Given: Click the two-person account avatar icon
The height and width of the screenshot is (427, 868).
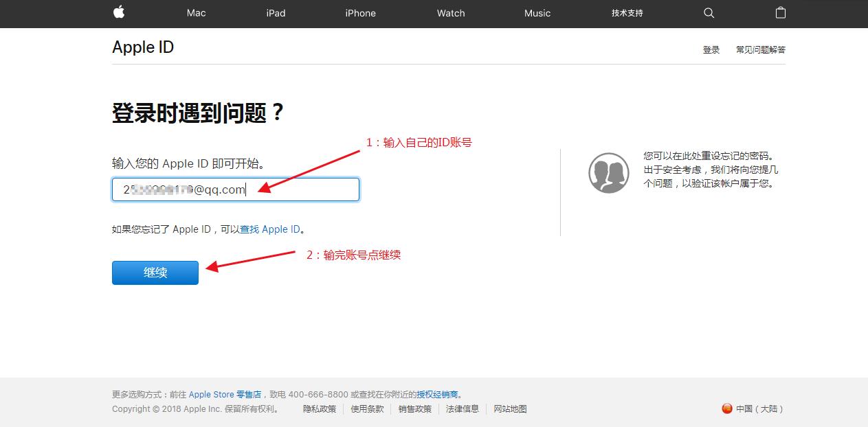Looking at the screenshot, I should 609,173.
